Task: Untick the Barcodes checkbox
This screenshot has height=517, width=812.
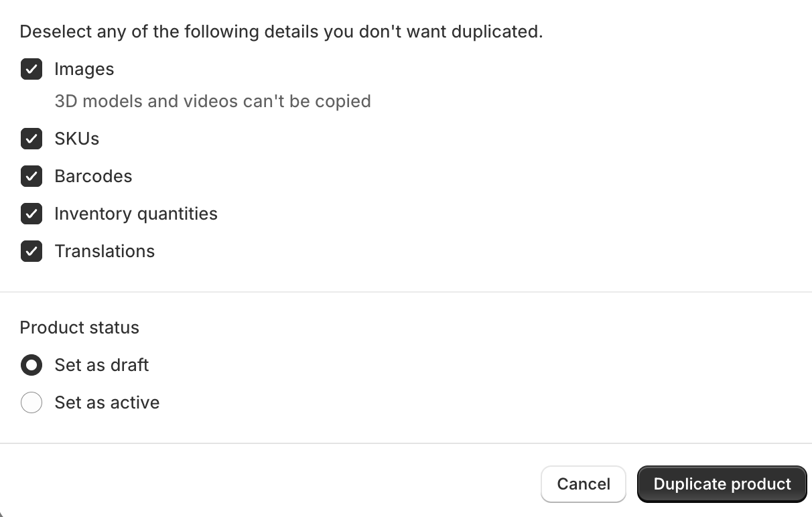Action: [31, 176]
